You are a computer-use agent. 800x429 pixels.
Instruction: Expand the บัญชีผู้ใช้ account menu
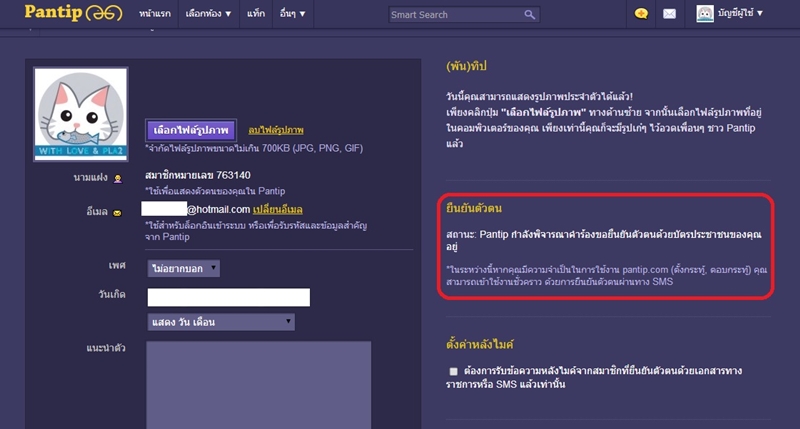tap(740, 13)
